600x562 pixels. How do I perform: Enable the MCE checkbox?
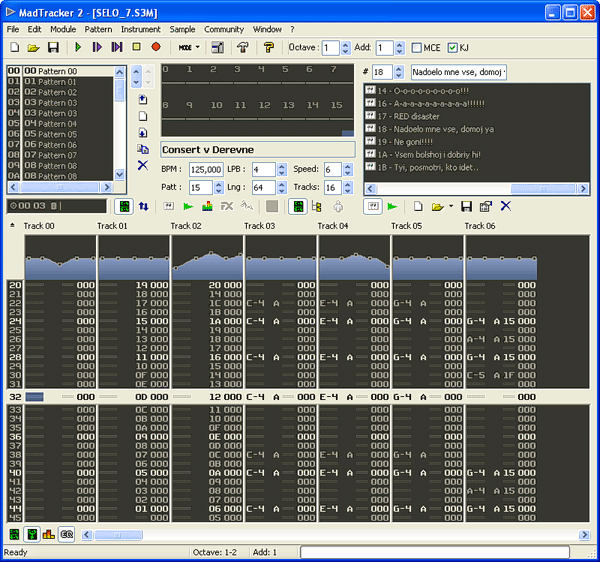coord(416,47)
